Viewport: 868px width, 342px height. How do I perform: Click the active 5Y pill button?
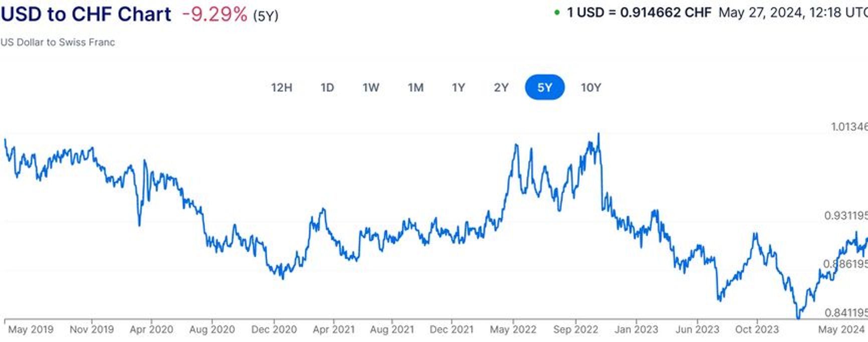pos(546,87)
